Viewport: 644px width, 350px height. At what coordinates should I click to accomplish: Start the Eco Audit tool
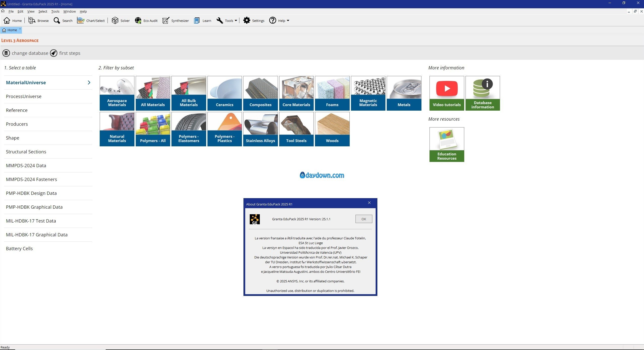coord(146,20)
